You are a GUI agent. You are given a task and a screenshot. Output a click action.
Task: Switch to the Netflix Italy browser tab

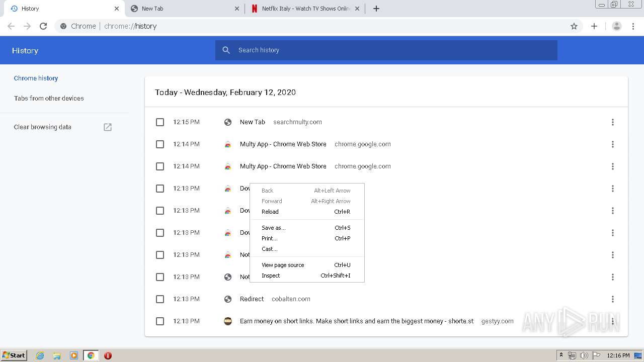coord(305,9)
